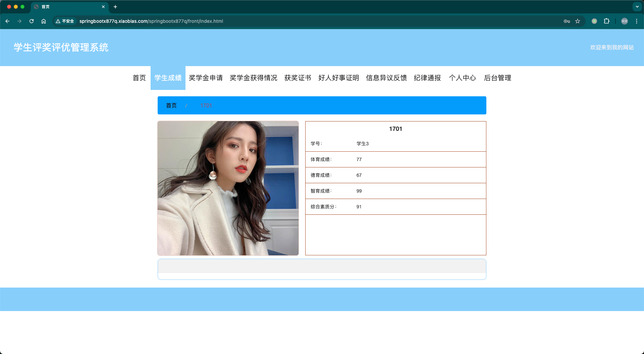Open the Extensions puzzle icon
The height and width of the screenshot is (354, 644).
606,21
